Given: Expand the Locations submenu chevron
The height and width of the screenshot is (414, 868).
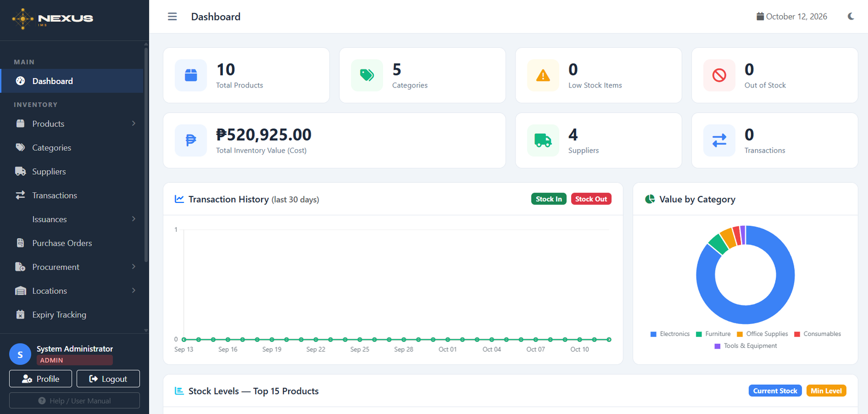Looking at the screenshot, I should (133, 291).
